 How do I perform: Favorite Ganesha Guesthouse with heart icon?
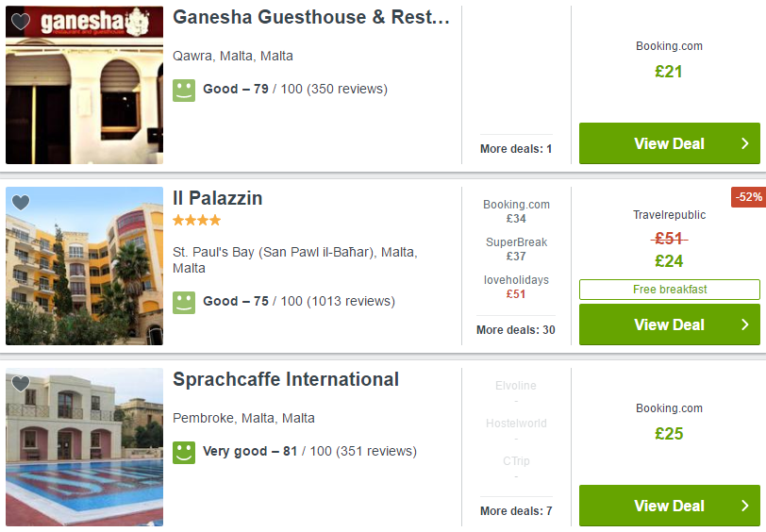coord(21,22)
